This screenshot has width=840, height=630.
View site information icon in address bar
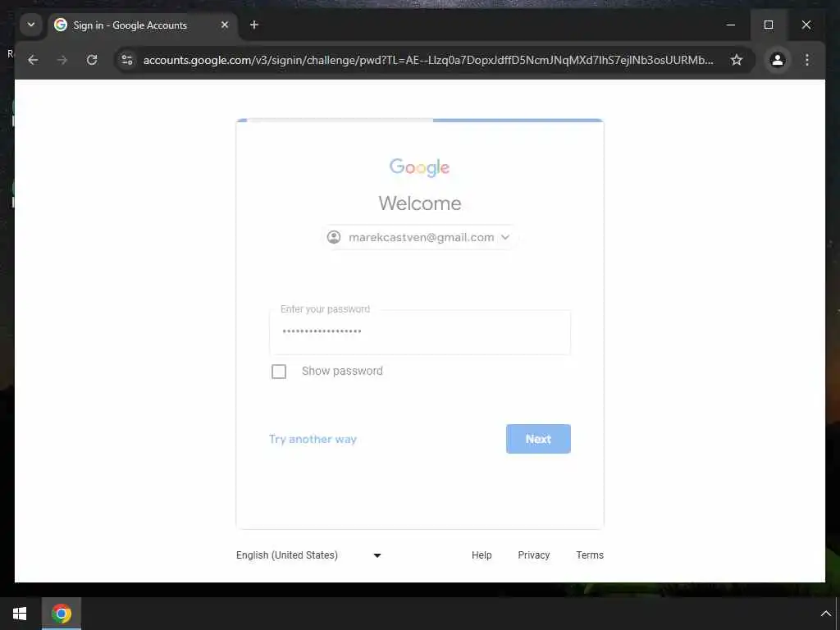127,60
